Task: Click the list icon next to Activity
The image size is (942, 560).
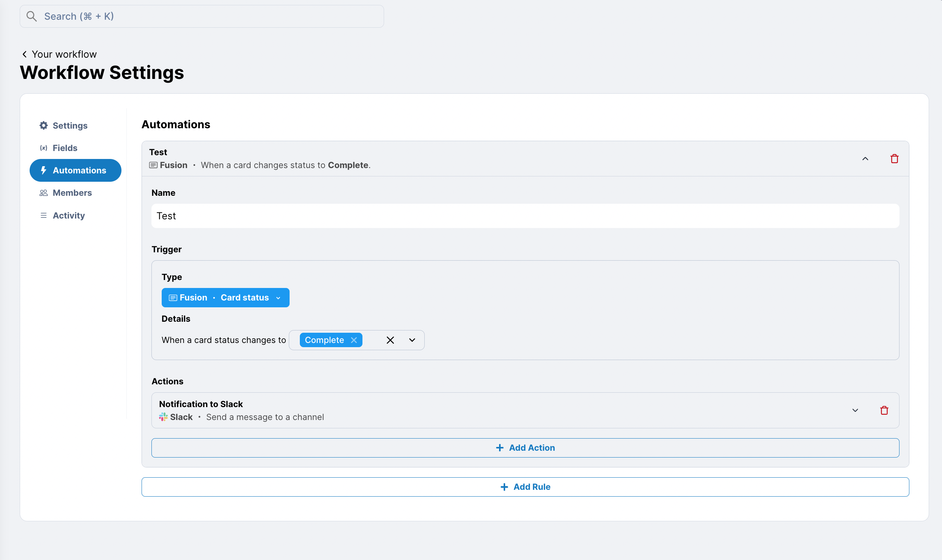Action: point(44,216)
